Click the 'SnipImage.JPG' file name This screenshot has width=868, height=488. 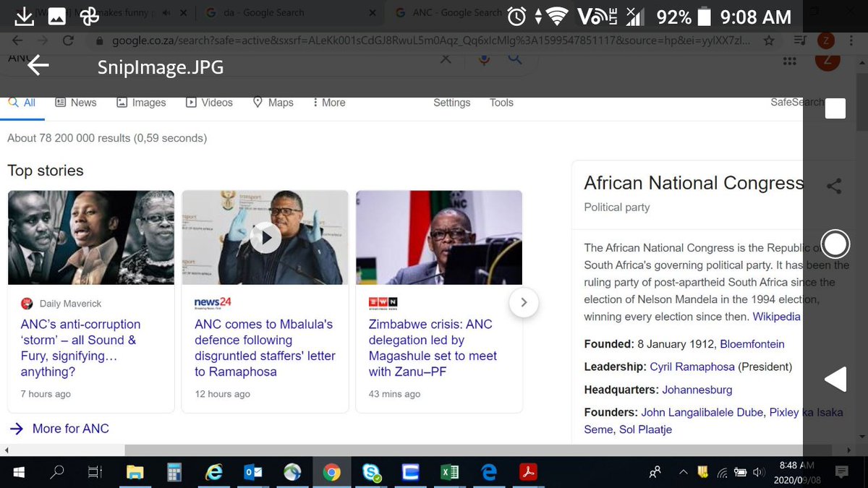[x=161, y=67]
